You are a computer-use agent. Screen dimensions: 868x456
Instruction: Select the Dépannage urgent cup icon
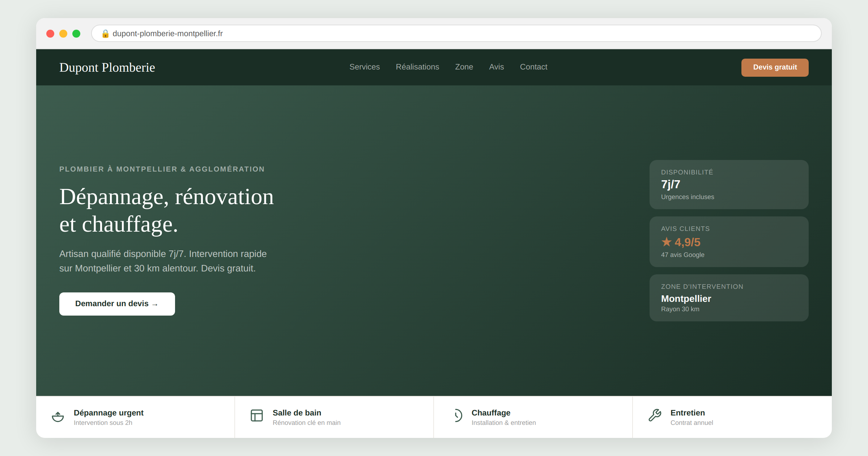tap(58, 416)
